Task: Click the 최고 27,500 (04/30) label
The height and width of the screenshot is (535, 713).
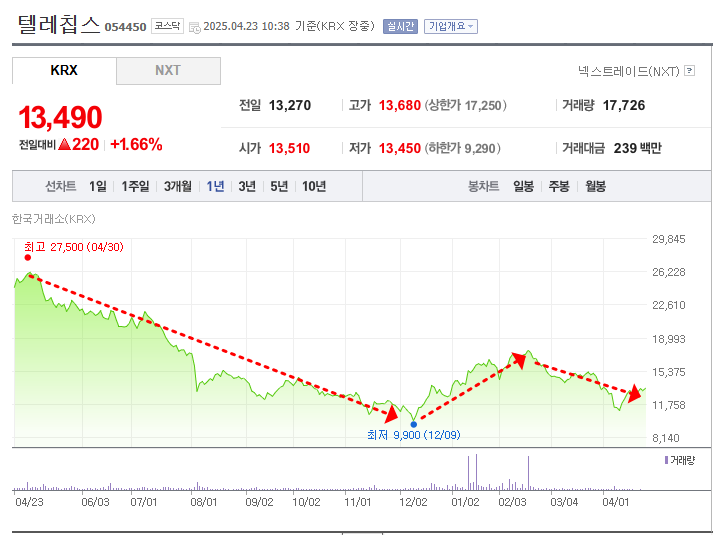Action: pyautogui.click(x=74, y=247)
